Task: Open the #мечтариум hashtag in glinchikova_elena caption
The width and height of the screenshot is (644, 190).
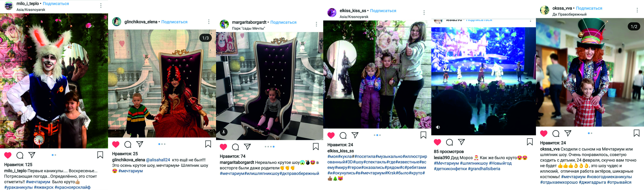Action: point(130,171)
